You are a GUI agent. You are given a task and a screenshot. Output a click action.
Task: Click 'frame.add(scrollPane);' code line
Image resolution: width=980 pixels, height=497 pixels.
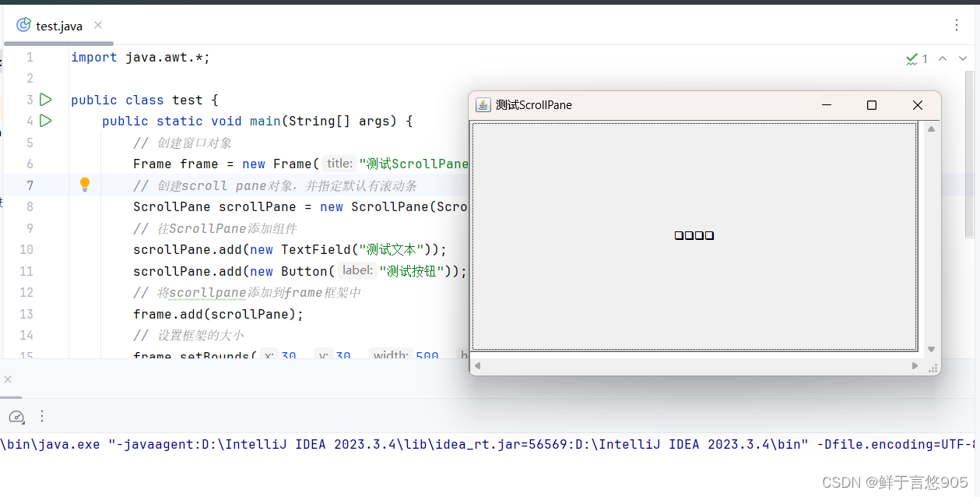click(218, 314)
